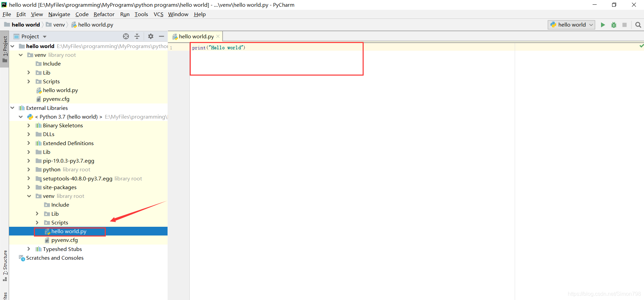This screenshot has width=644, height=300.
Task: Run the hello world configuration
Action: [x=603, y=25]
